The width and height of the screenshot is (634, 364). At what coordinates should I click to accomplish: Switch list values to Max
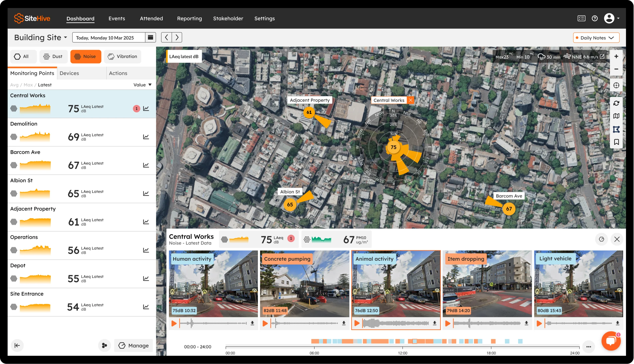(28, 85)
